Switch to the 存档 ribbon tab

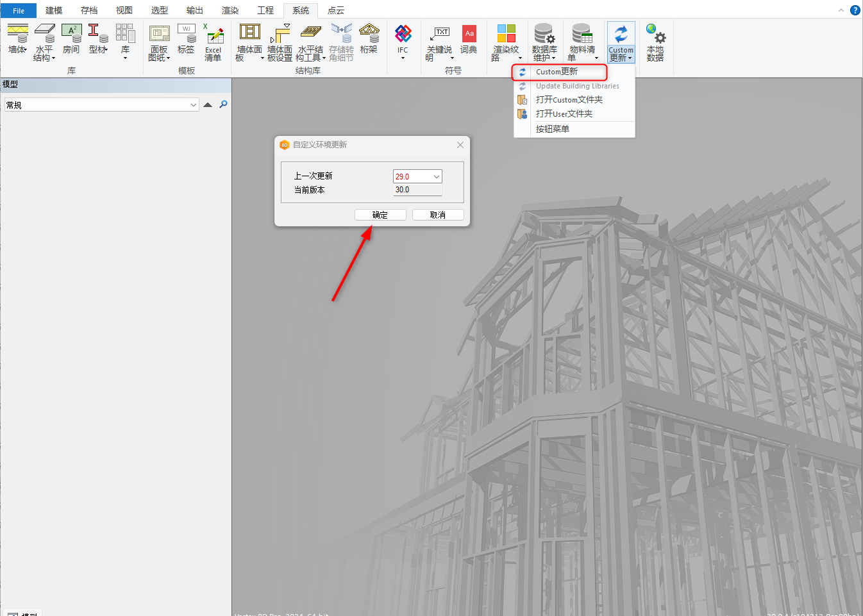click(x=89, y=10)
